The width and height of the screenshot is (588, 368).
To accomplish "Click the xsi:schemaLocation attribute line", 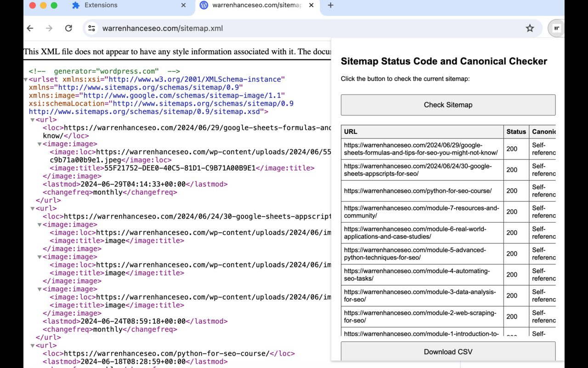I will [x=161, y=103].
